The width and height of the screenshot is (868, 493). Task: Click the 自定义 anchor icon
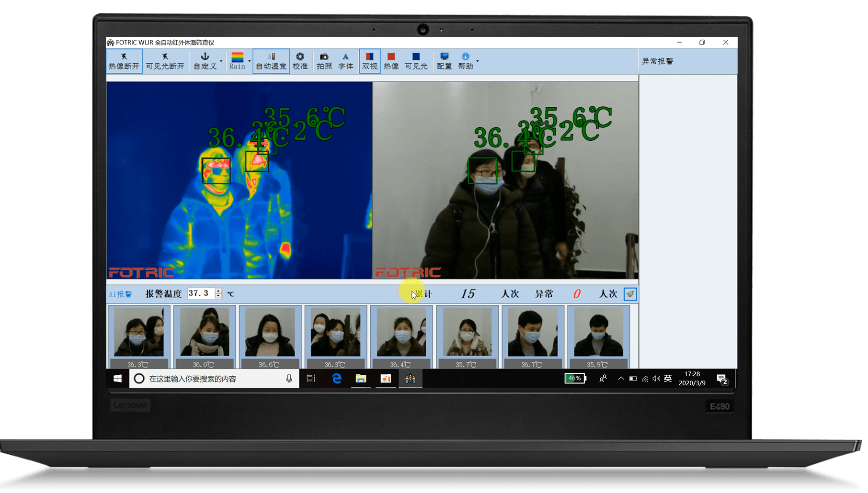click(x=205, y=56)
